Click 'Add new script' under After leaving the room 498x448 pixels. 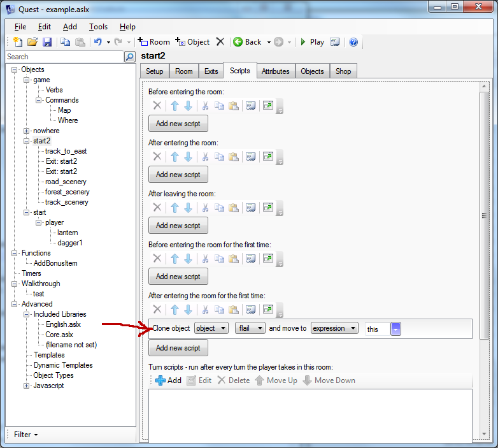click(178, 225)
